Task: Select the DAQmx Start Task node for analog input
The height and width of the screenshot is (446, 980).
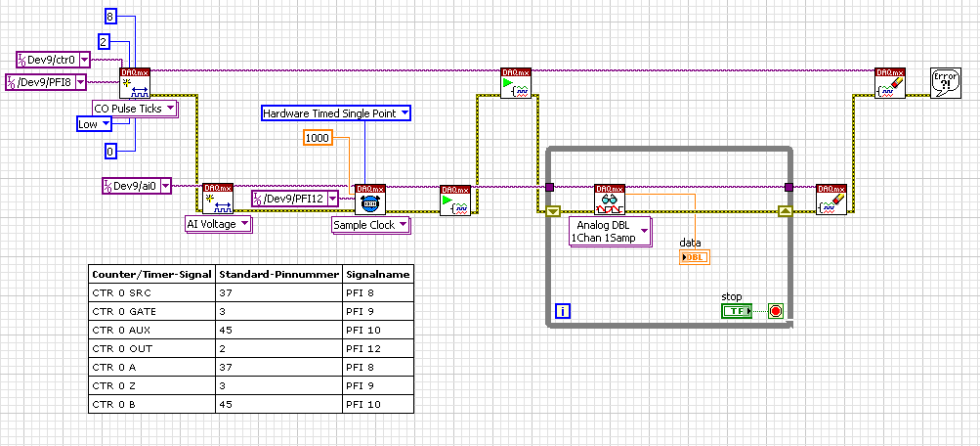Action: (455, 201)
